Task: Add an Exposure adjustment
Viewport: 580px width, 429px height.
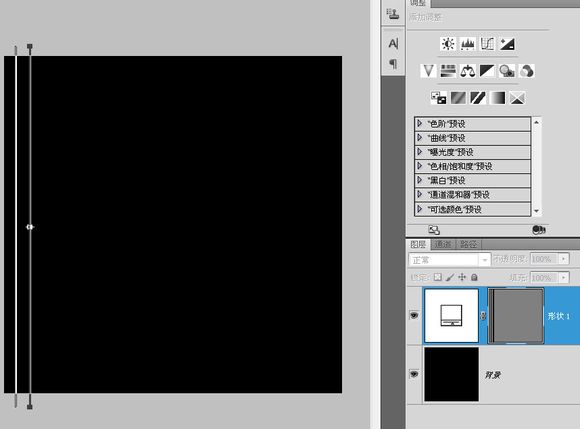Action: [x=507, y=44]
